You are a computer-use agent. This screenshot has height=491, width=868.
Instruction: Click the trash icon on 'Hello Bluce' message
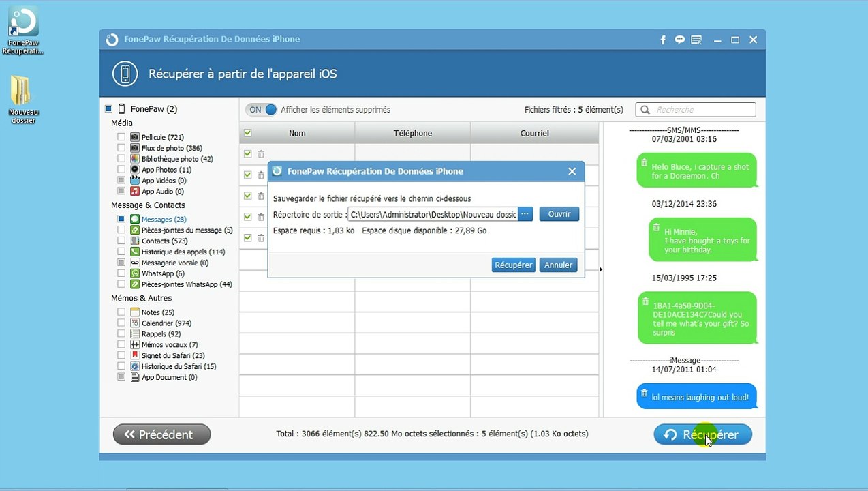pos(644,162)
